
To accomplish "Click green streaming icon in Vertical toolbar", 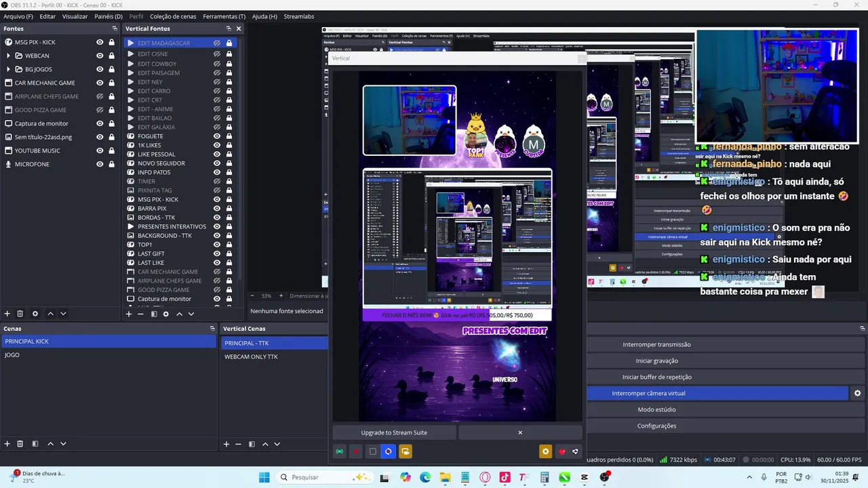I will coord(339,451).
